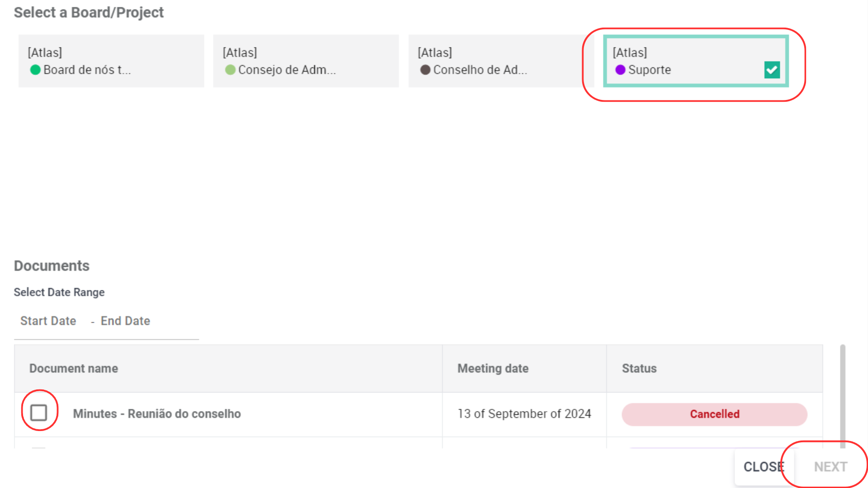Click the [Atlas] label on the Suporte card
Viewport: 868px width, 488px height.
pos(630,52)
